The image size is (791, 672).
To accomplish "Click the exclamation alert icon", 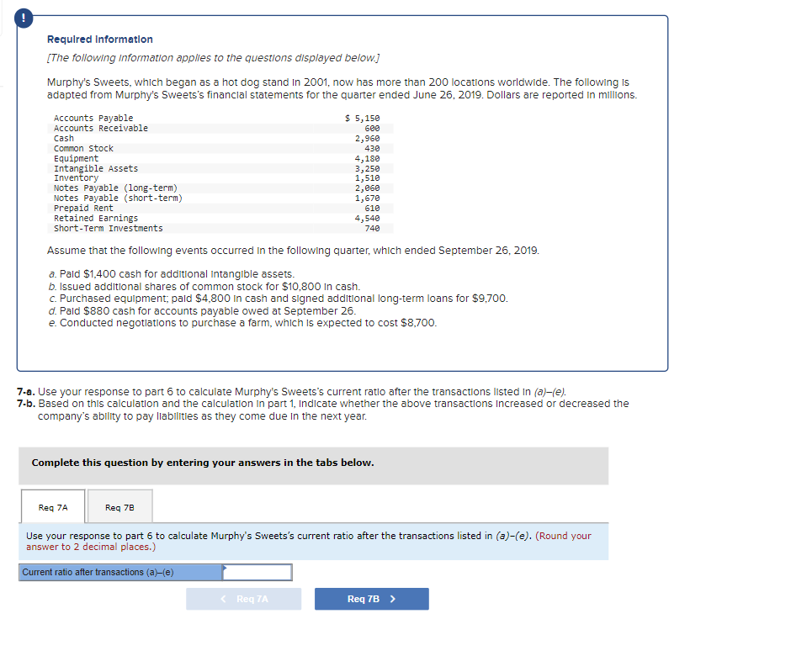I will tap(24, 19).
